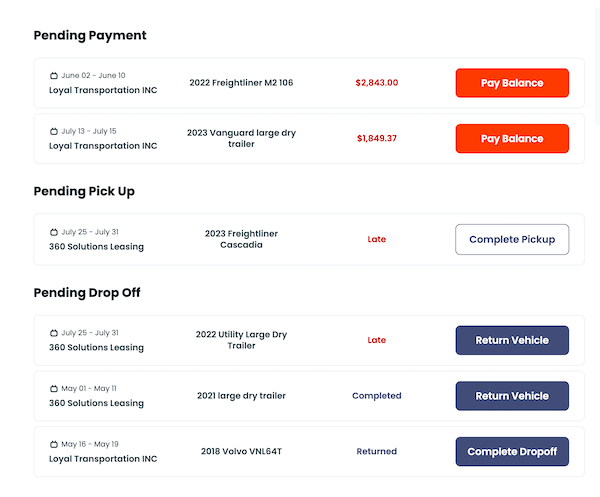The width and height of the screenshot is (600, 497).
Task: Click calendar icon for May 01 - May 11
Action: [x=54, y=389]
